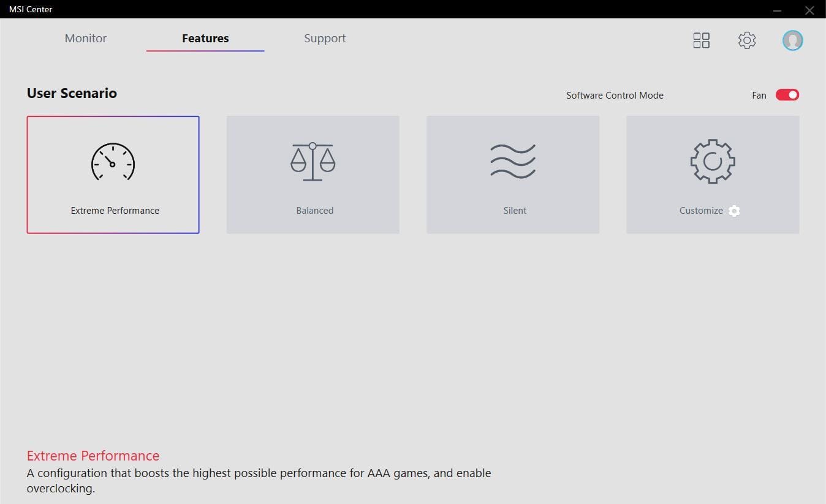Click the User Scenario heading
826x504 pixels.
click(x=72, y=93)
